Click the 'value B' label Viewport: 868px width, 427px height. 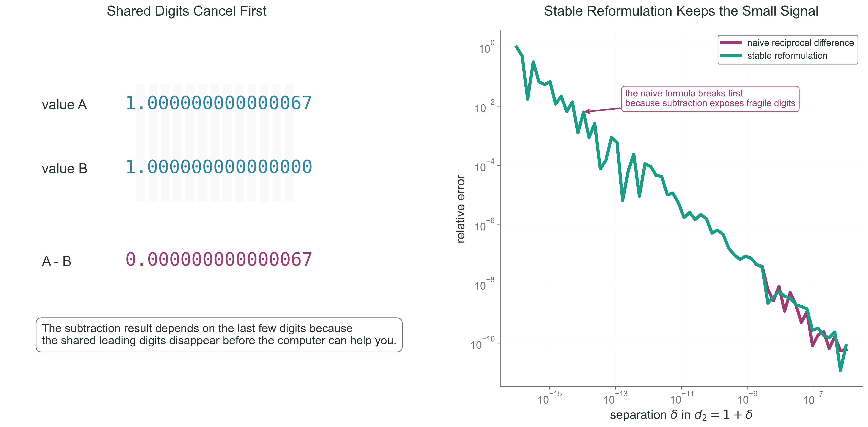click(x=64, y=169)
